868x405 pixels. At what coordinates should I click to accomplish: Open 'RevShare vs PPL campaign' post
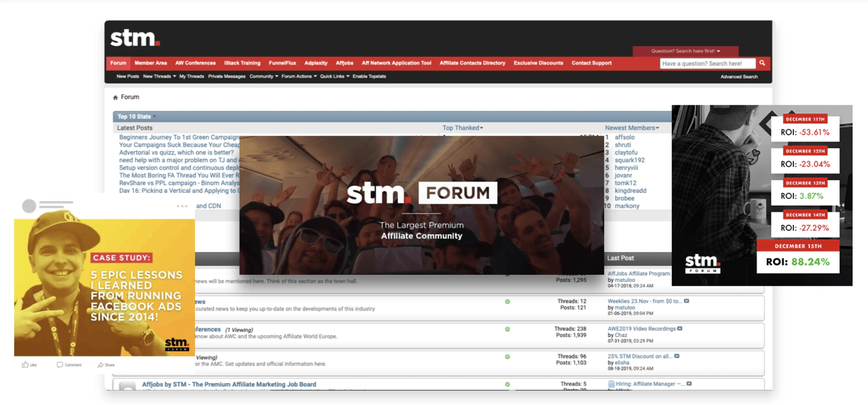pyautogui.click(x=179, y=183)
